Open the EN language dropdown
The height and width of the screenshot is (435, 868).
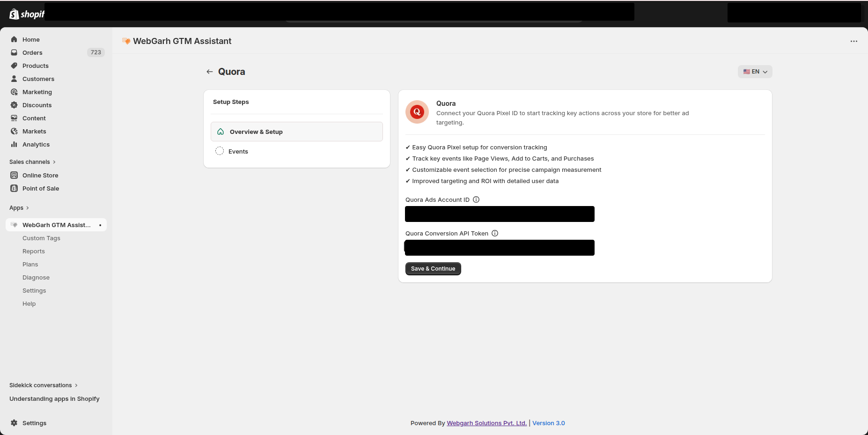pyautogui.click(x=755, y=72)
